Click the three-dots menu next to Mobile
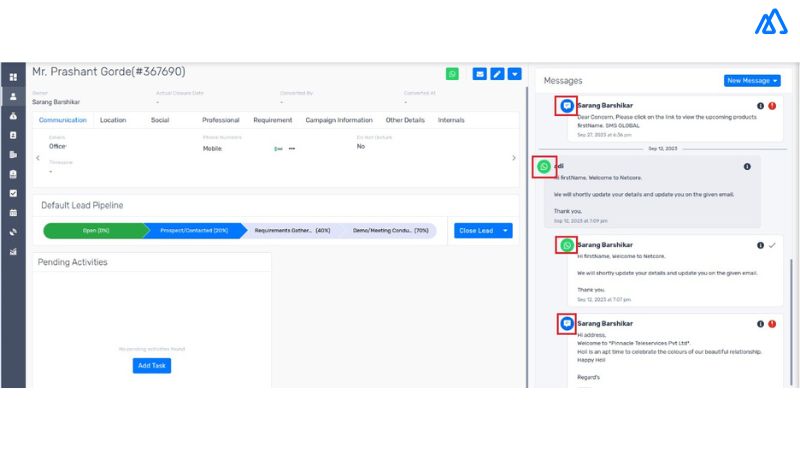The height and width of the screenshot is (450, 800). pyautogui.click(x=292, y=148)
